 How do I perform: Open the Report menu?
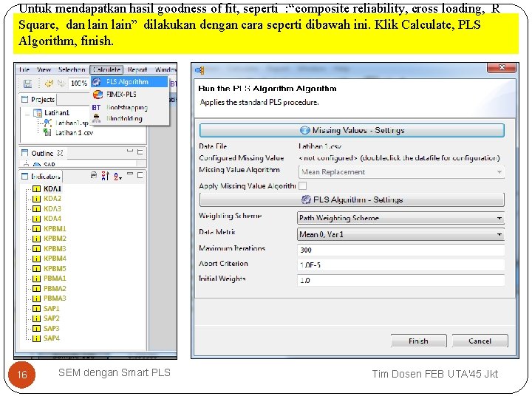137,69
